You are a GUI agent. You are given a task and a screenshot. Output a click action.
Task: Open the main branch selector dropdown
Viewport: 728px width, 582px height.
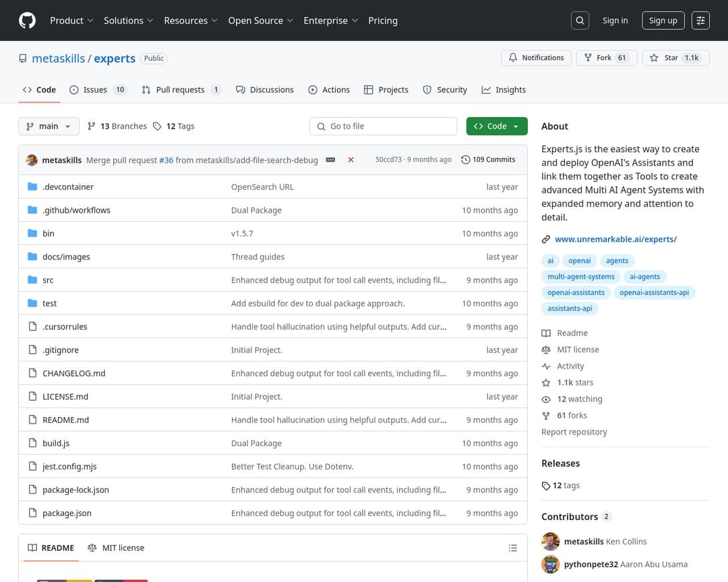[x=49, y=126]
